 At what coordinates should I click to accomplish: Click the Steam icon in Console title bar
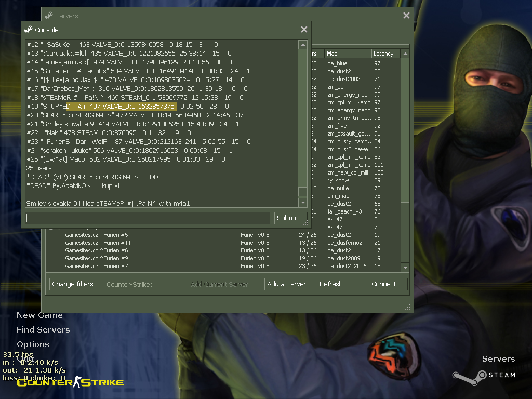point(29,30)
